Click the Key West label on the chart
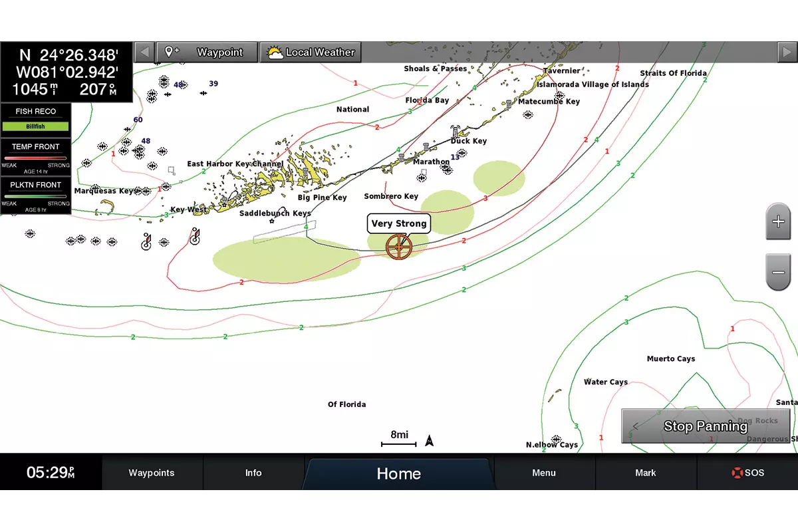This screenshot has width=798, height=532. point(189,209)
